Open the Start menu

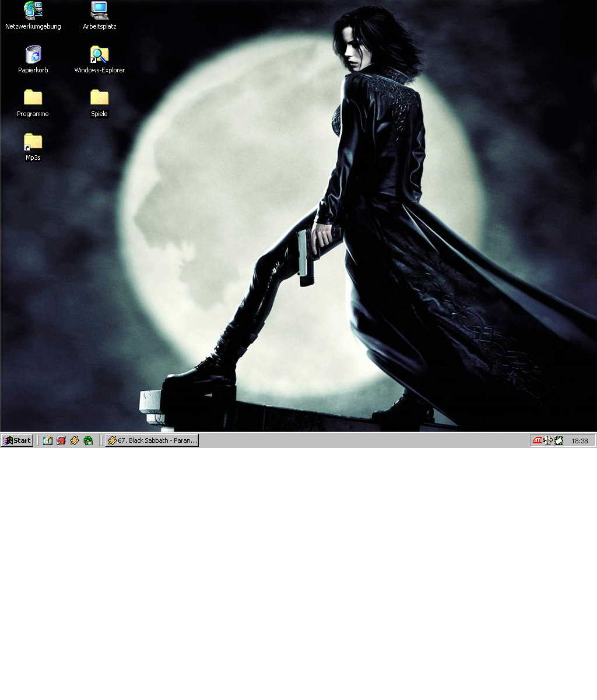[x=17, y=440]
